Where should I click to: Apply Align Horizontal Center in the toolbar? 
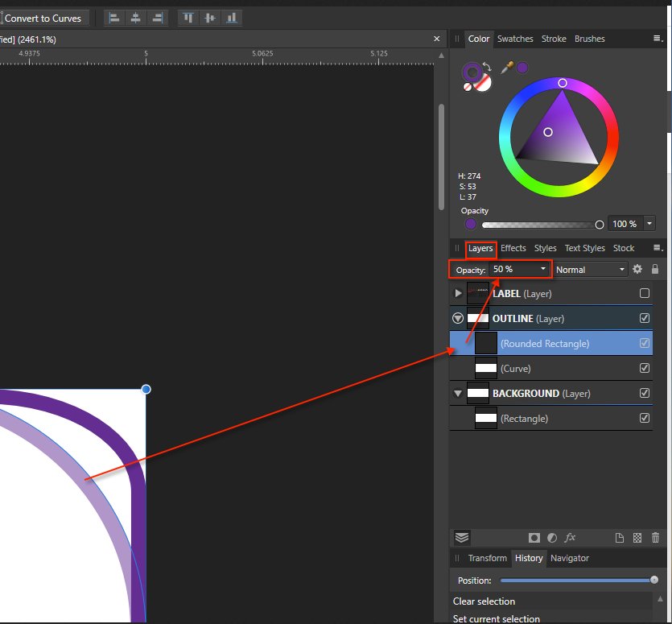pyautogui.click(x=136, y=18)
